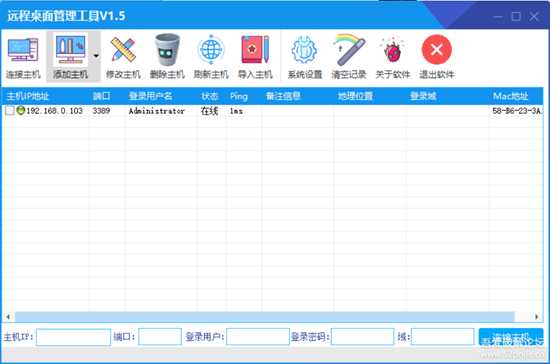Refresh hosts with the 刷新主机 globe icon
The width and height of the screenshot is (550, 364).
(x=211, y=49)
